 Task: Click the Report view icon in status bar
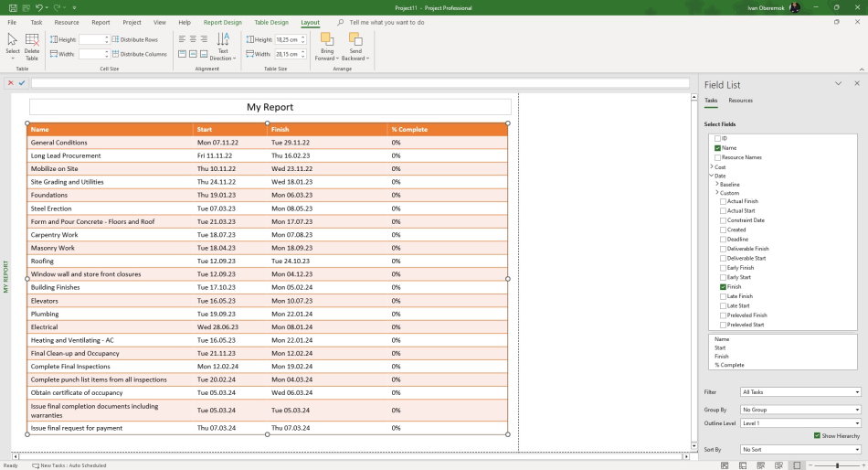click(x=797, y=465)
